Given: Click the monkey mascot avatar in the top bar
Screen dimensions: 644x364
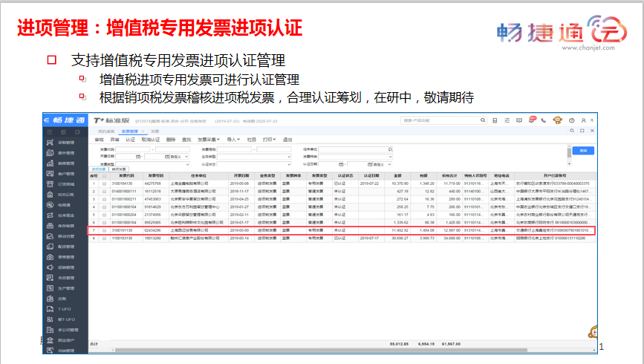Looking at the screenshot, I should (557, 120).
